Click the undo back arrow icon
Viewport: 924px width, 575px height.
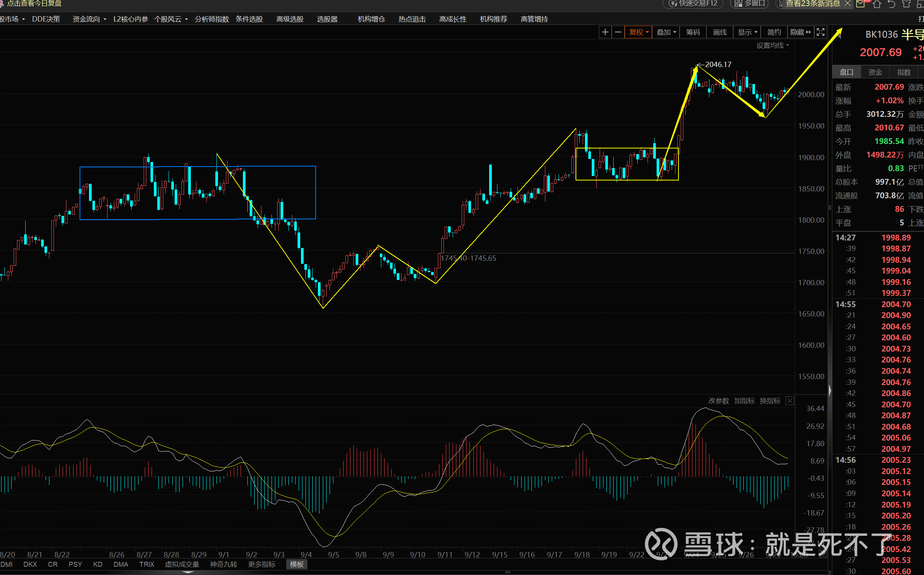click(x=891, y=4)
